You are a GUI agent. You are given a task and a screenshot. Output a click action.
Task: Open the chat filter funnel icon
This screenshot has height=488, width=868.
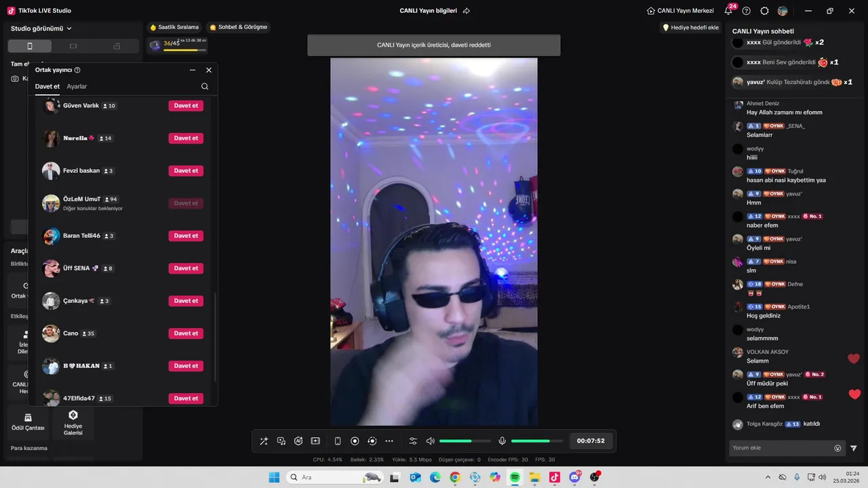point(854,448)
